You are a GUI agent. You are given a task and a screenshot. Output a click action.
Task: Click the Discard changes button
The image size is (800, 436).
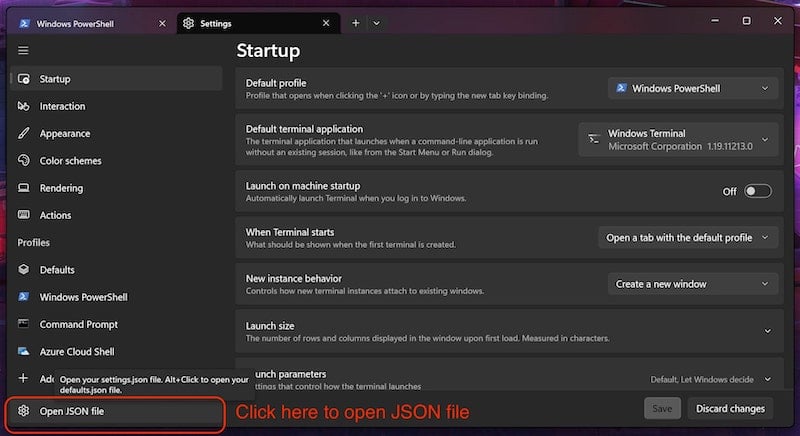coord(730,408)
